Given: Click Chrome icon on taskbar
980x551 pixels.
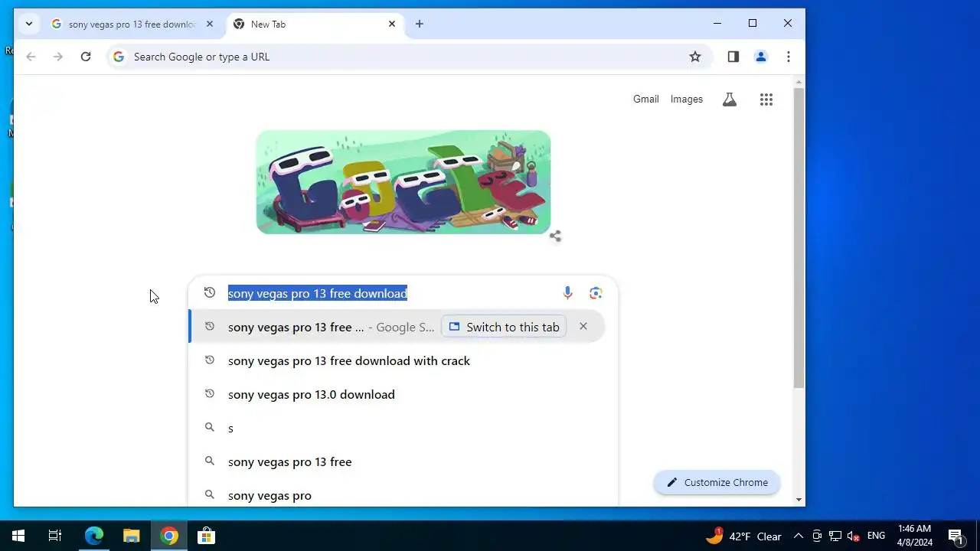Looking at the screenshot, I should point(169,536).
